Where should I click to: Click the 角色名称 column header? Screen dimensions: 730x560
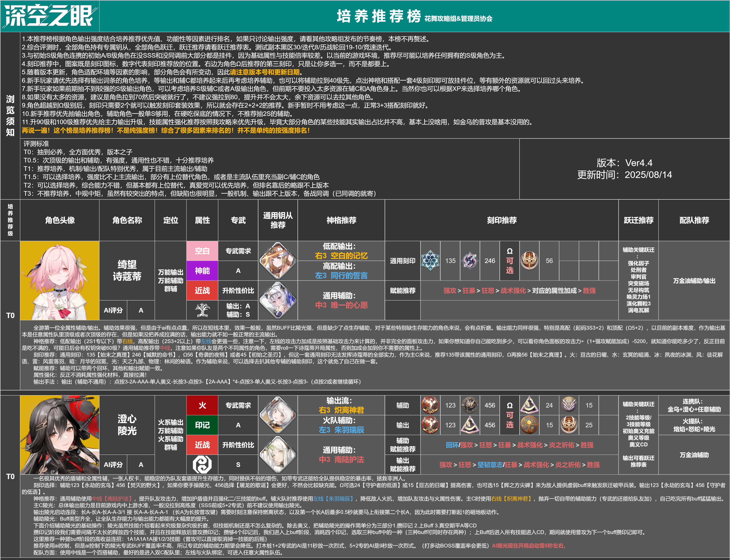(127, 220)
